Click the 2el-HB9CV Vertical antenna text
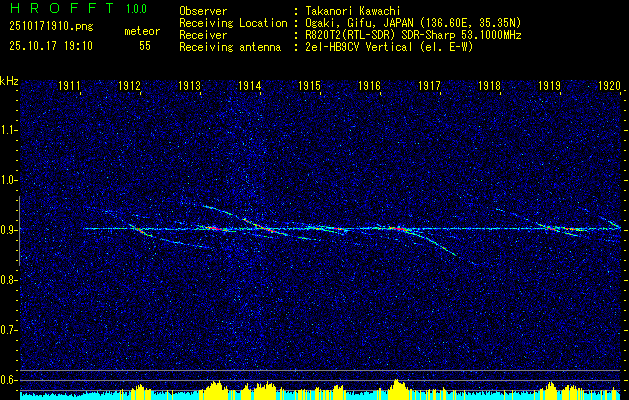Image resolution: width=629 pixels, height=400 pixels. (389, 47)
